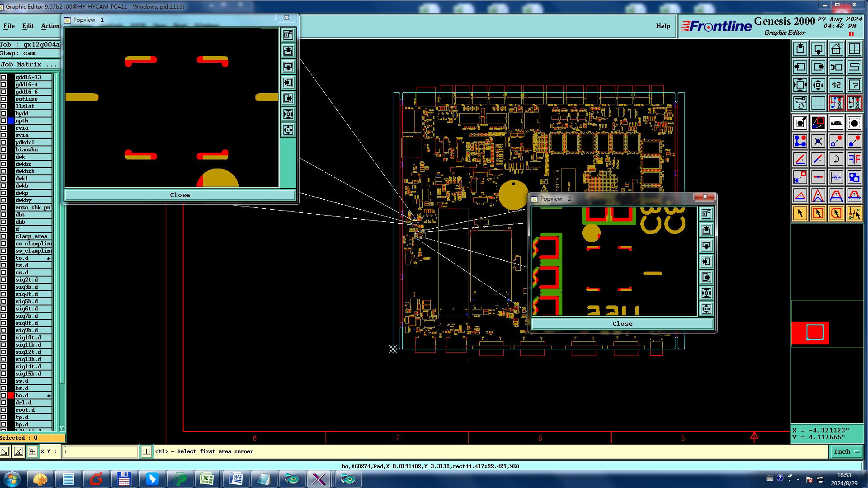868x488 pixels.
Task: Click the delete feature X tool
Action: point(818,141)
